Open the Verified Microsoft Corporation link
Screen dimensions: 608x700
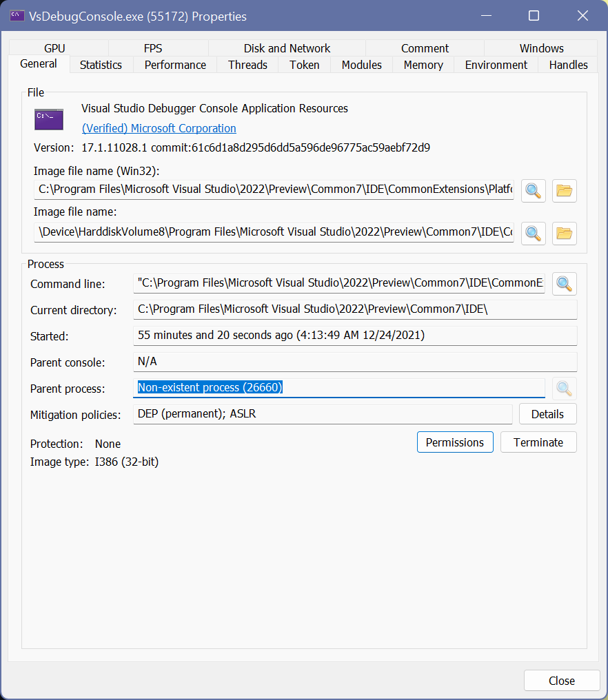coord(159,129)
